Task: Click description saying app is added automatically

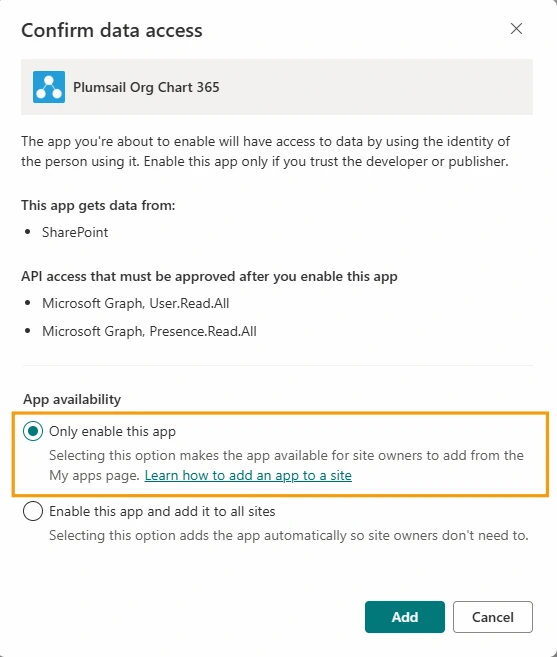Action: pos(289,535)
